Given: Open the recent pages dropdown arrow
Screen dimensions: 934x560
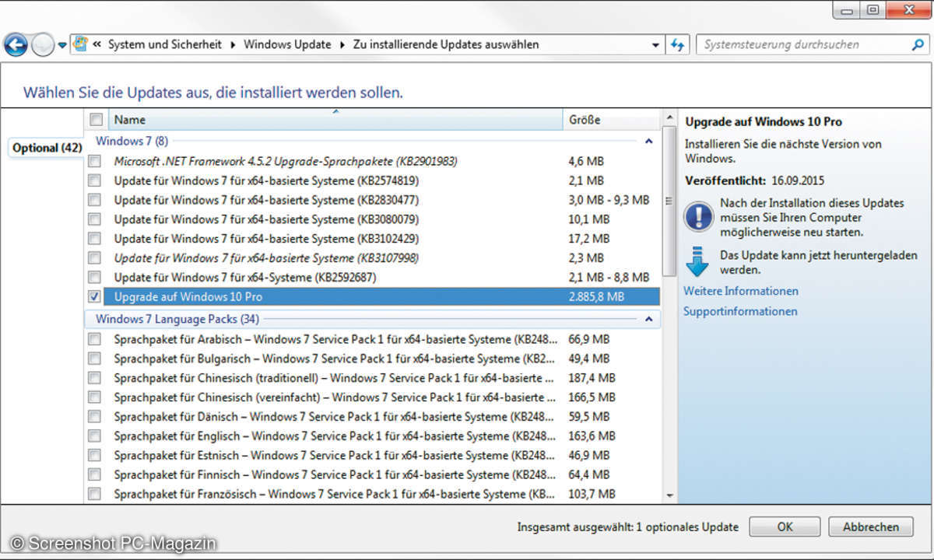Looking at the screenshot, I should pos(62,46).
